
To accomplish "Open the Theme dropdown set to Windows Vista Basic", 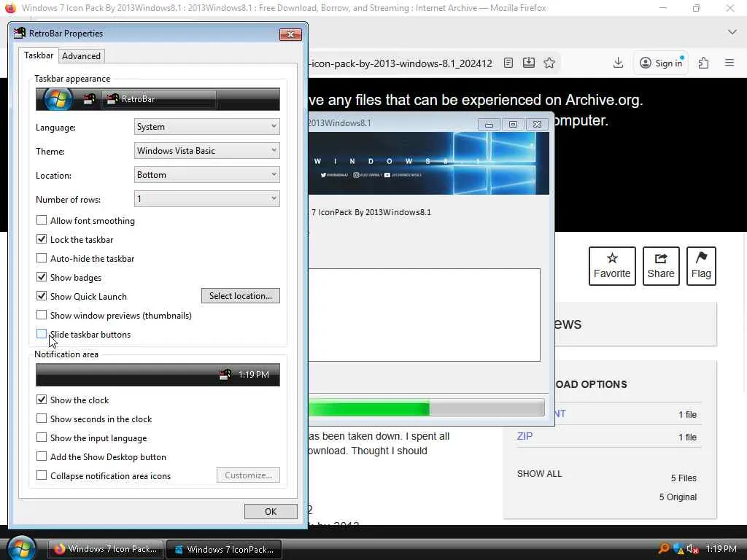I will point(206,150).
